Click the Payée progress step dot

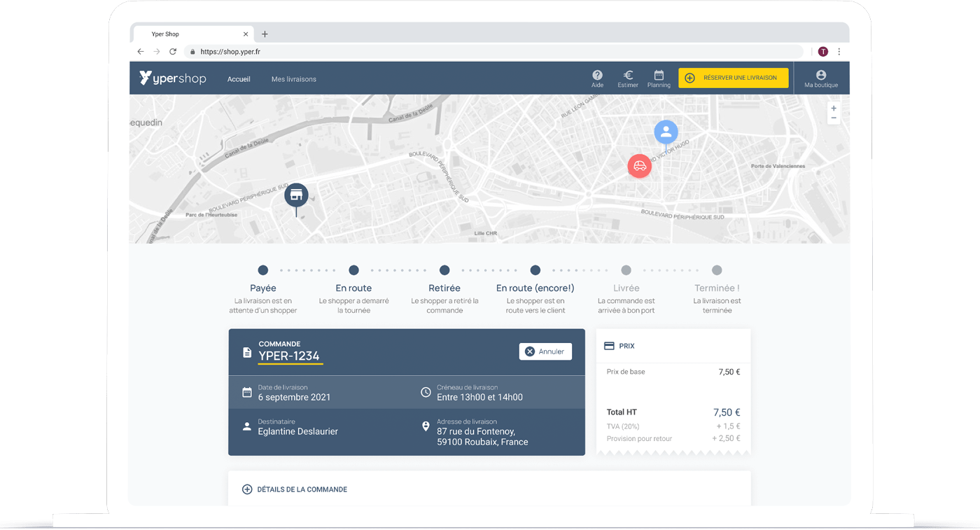tap(263, 270)
